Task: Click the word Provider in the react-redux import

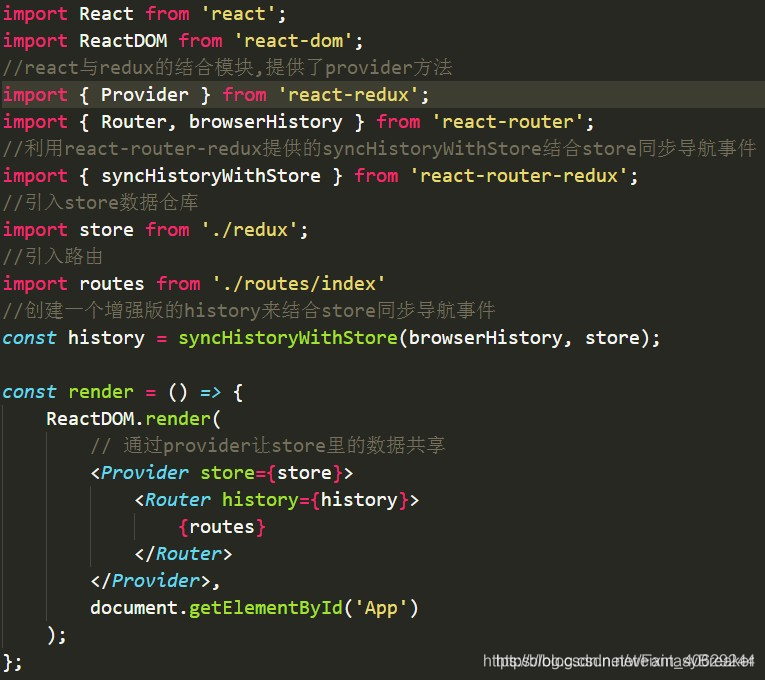Action: pyautogui.click(x=144, y=95)
